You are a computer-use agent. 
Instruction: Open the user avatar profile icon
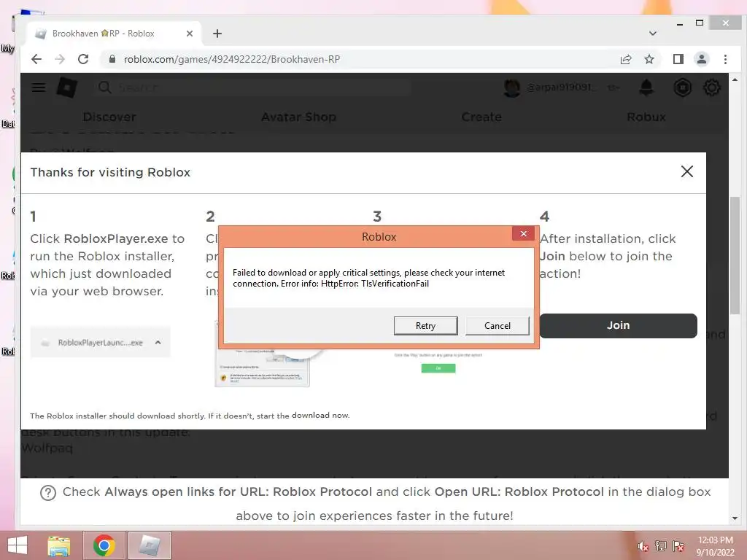(x=511, y=87)
